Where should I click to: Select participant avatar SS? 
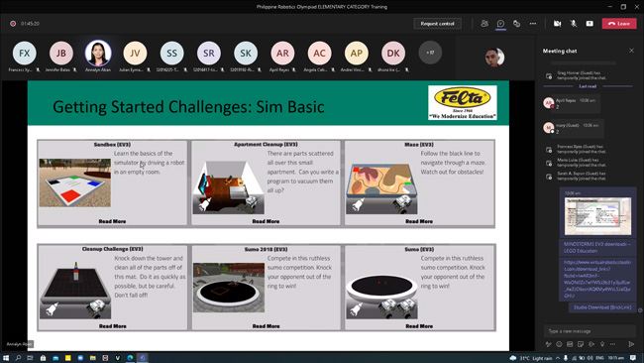[171, 53]
